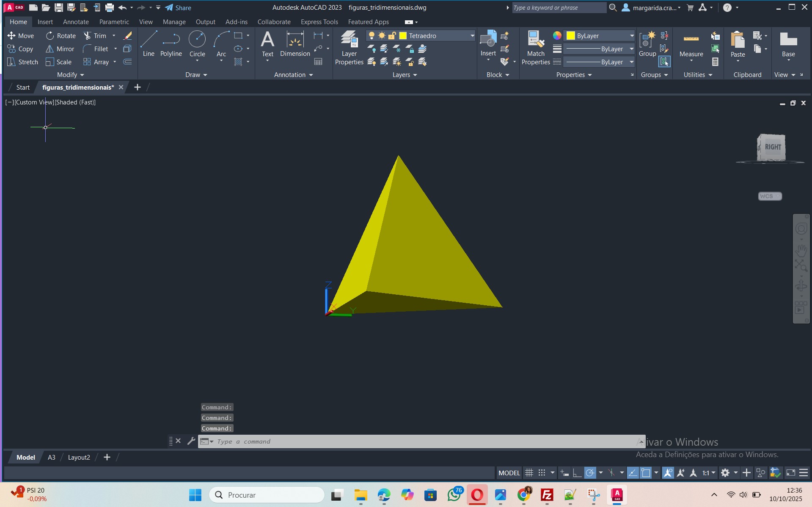Switch to the Insert ribbon tab
812x507 pixels.
tap(45, 22)
